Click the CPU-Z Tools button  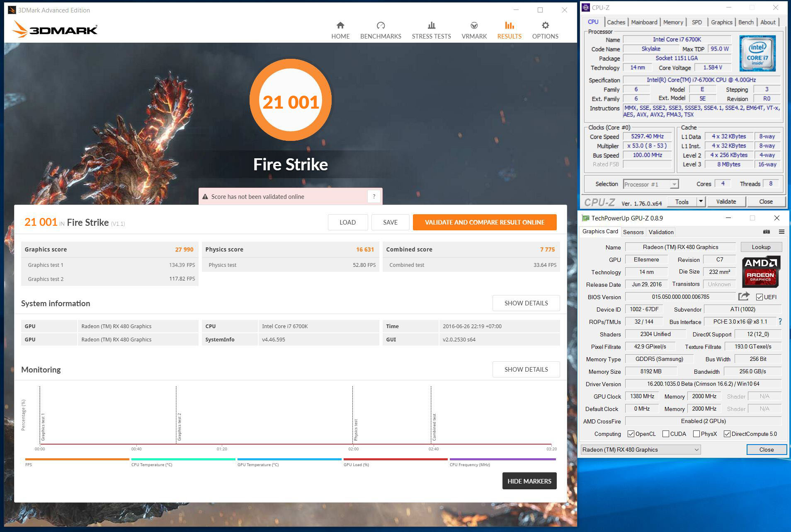682,202
